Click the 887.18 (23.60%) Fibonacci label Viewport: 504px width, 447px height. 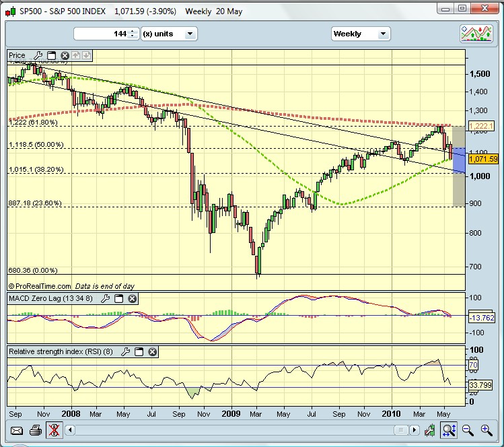[35, 203]
